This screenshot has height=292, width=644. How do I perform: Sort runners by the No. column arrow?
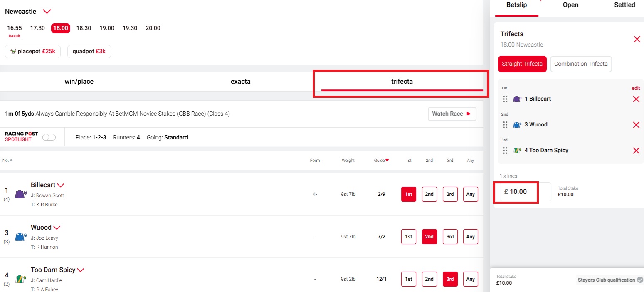(x=11, y=161)
